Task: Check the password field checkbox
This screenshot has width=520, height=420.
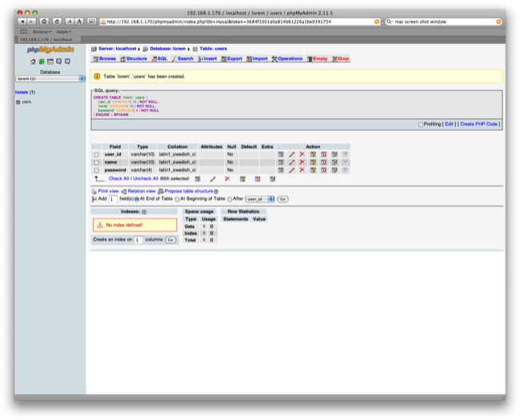Action: pos(96,170)
